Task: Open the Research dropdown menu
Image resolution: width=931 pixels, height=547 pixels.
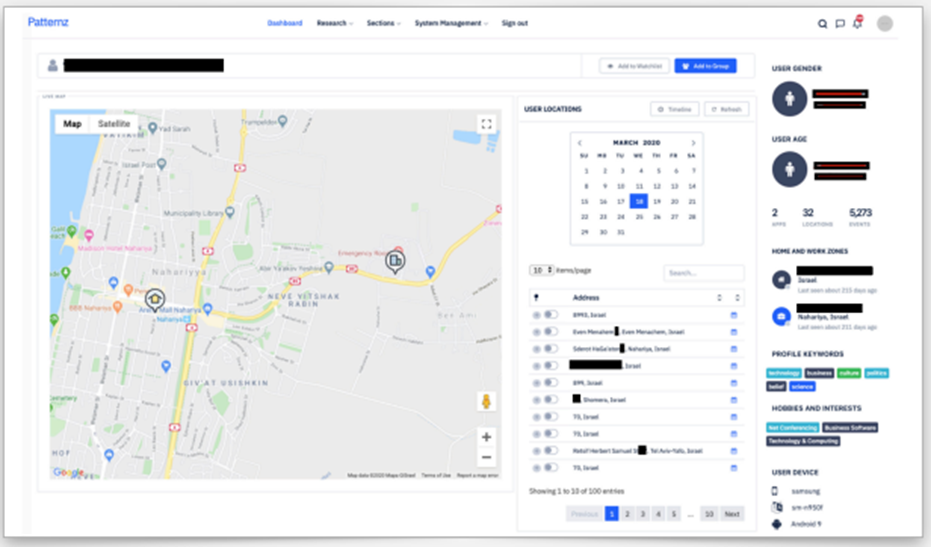Action: [x=334, y=23]
